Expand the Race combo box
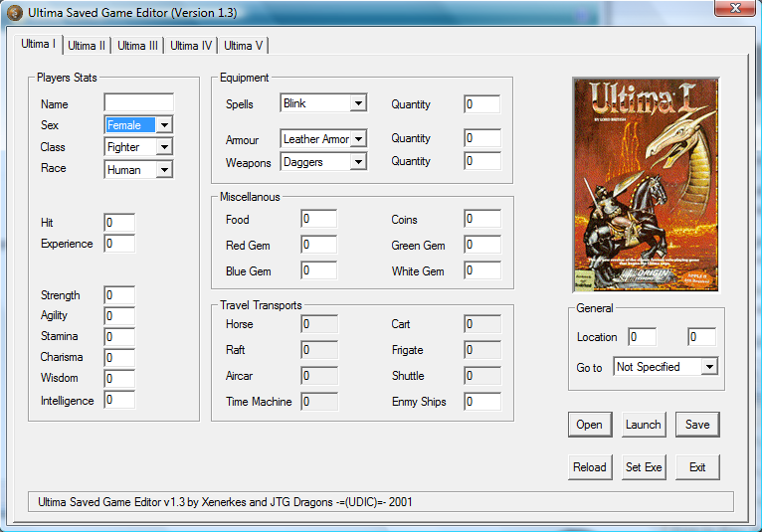The image size is (762, 532). coord(164,170)
